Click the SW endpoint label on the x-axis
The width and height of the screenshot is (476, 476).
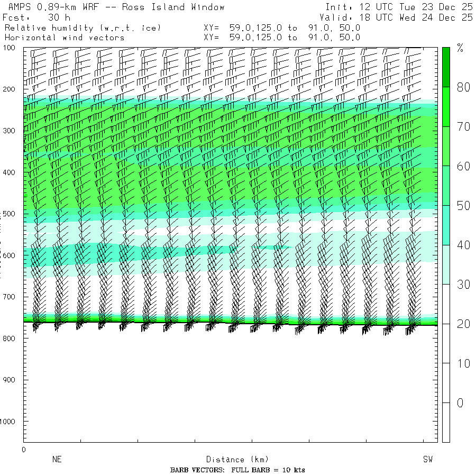pyautogui.click(x=428, y=460)
